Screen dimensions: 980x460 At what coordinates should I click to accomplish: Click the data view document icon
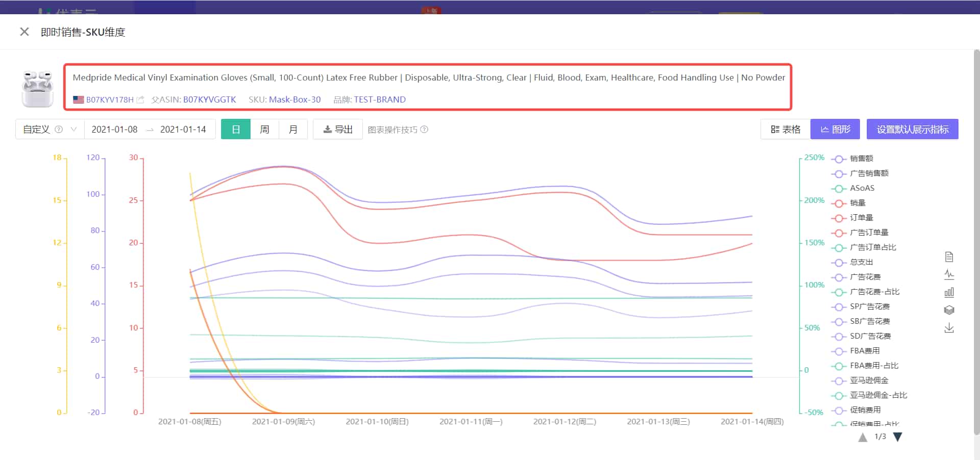pyautogui.click(x=949, y=257)
